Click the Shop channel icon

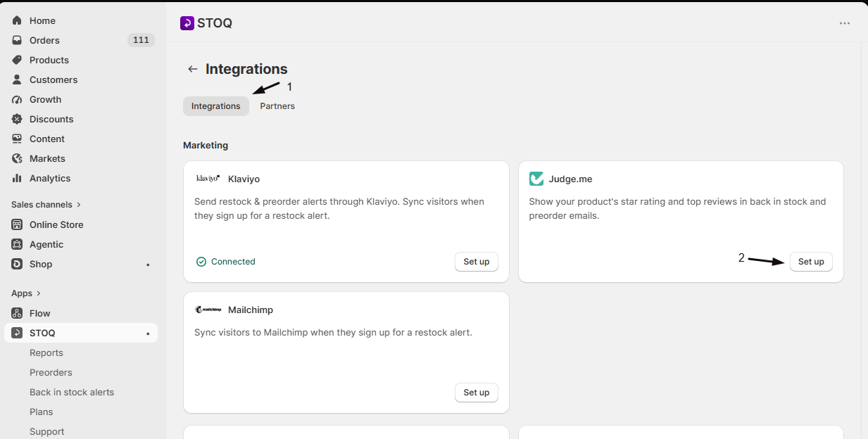click(x=17, y=264)
